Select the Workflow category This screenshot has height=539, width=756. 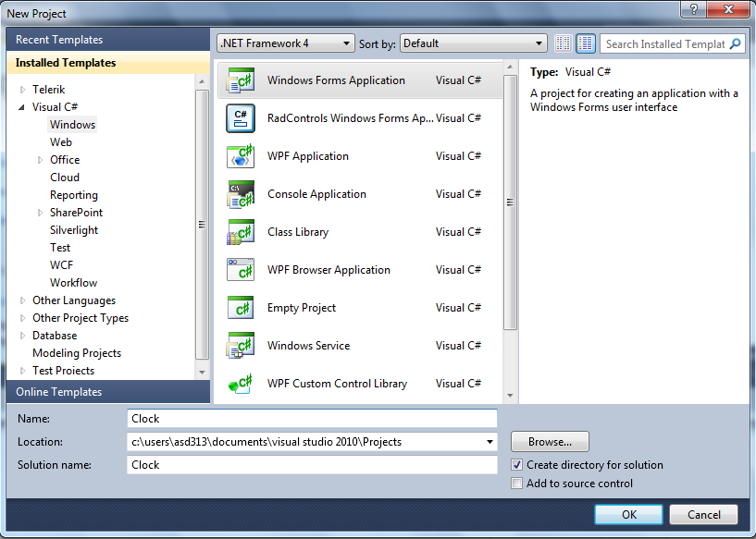pyautogui.click(x=73, y=283)
